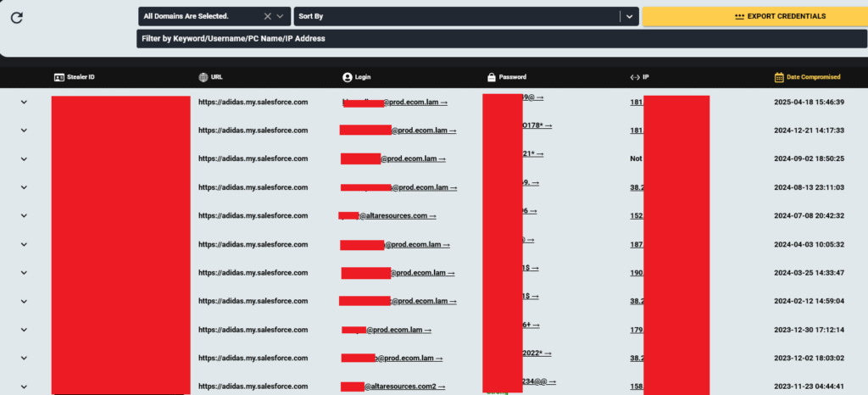The height and width of the screenshot is (395, 868).
Task: Select the date 2024-07-08 20:42:32
Action: click(x=809, y=216)
